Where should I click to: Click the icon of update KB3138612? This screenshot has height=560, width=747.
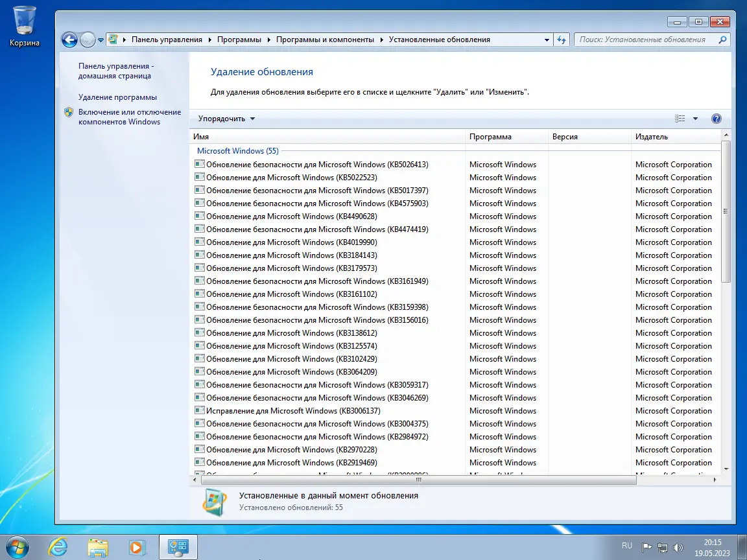tap(200, 332)
